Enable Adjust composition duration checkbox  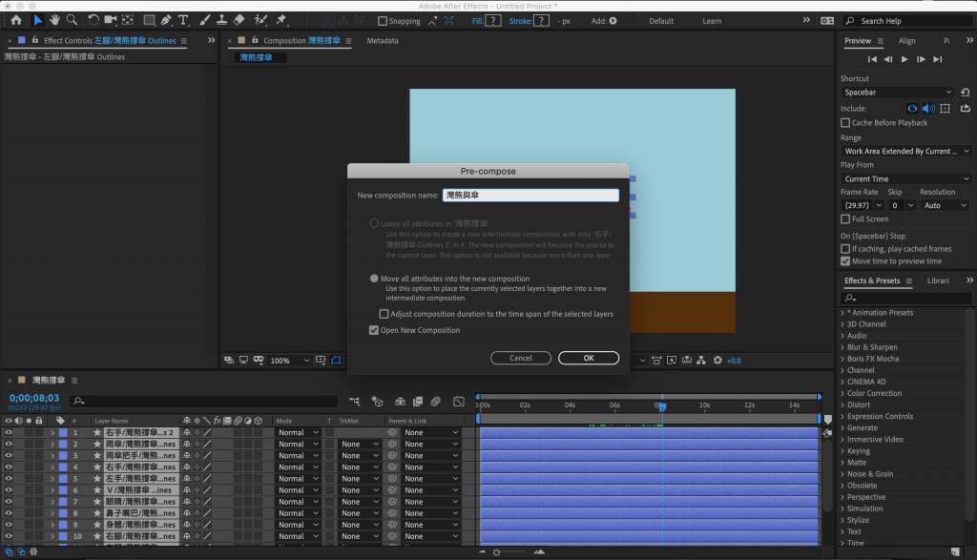(x=385, y=314)
